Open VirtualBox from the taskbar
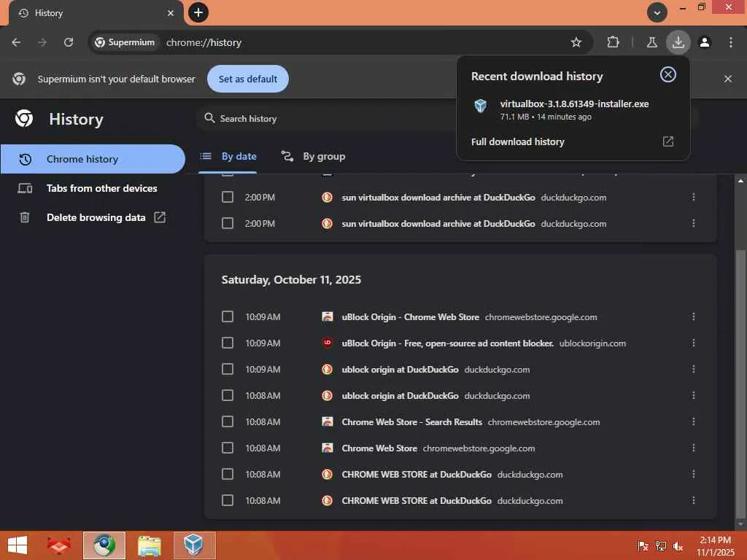Screen dimensions: 747x560 click(x=194, y=545)
